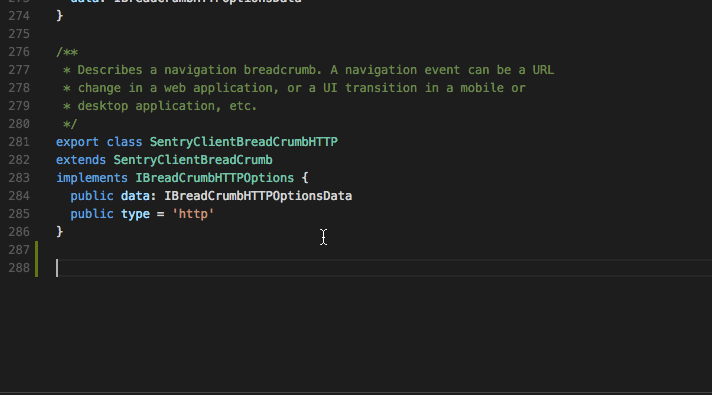712x395 pixels.
Task: Click SentryClientBreadCrumb on line 282
Action: tap(193, 160)
